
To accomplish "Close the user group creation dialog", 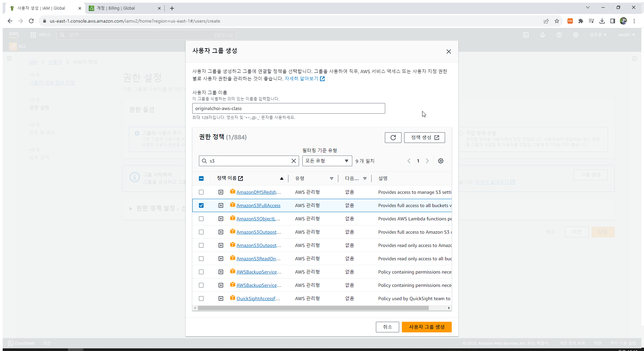I will coord(449,52).
